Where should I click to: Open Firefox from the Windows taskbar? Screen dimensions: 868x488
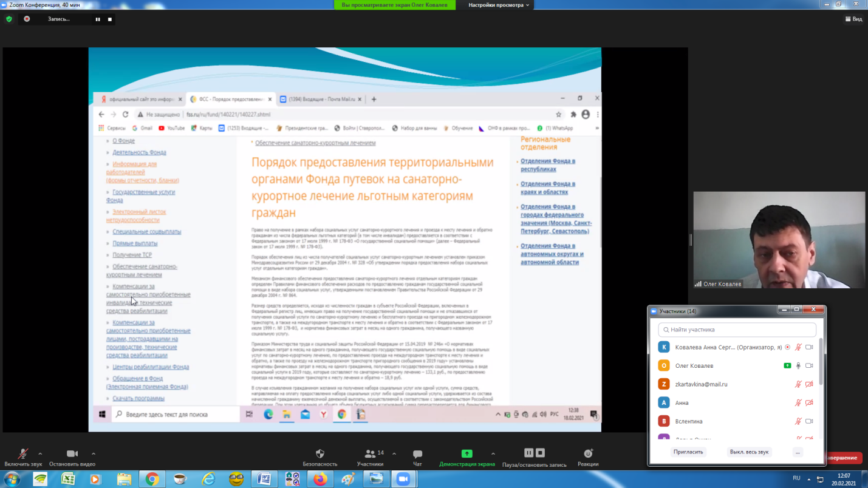(320, 479)
